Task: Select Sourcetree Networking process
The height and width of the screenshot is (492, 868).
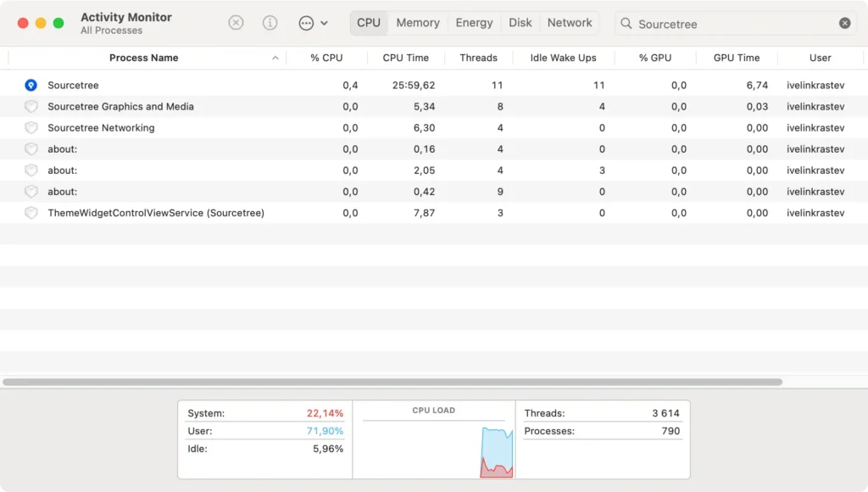Action: [x=434, y=128]
